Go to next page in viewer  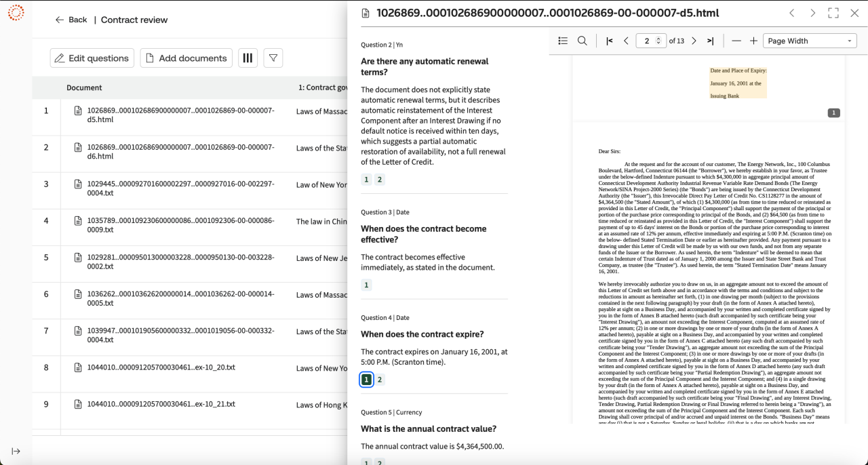694,41
